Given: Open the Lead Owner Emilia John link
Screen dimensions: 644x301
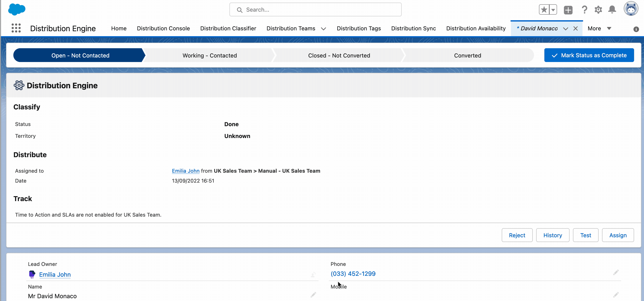Looking at the screenshot, I should pyautogui.click(x=55, y=275).
